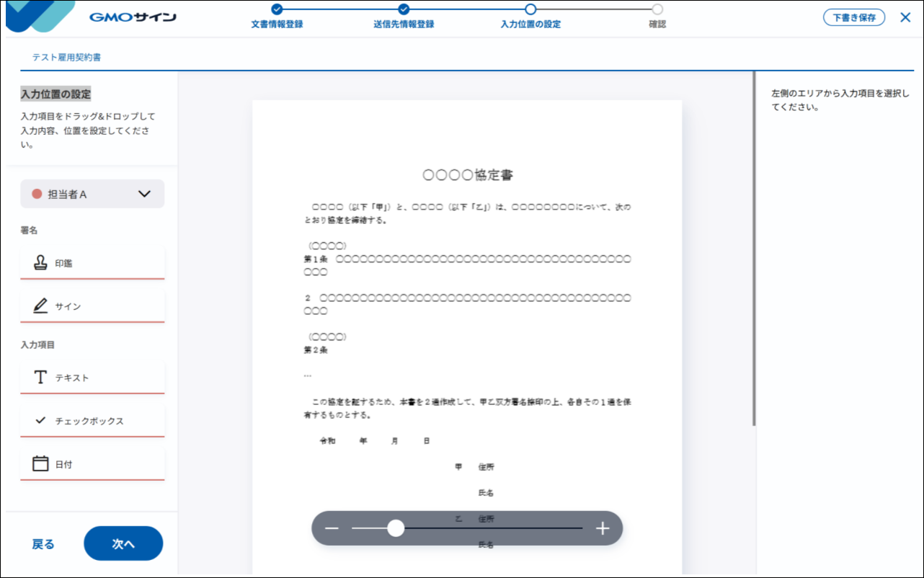Select the 入力位置の設定 step circle
Viewport: 924px width, 578px height.
[530, 9]
